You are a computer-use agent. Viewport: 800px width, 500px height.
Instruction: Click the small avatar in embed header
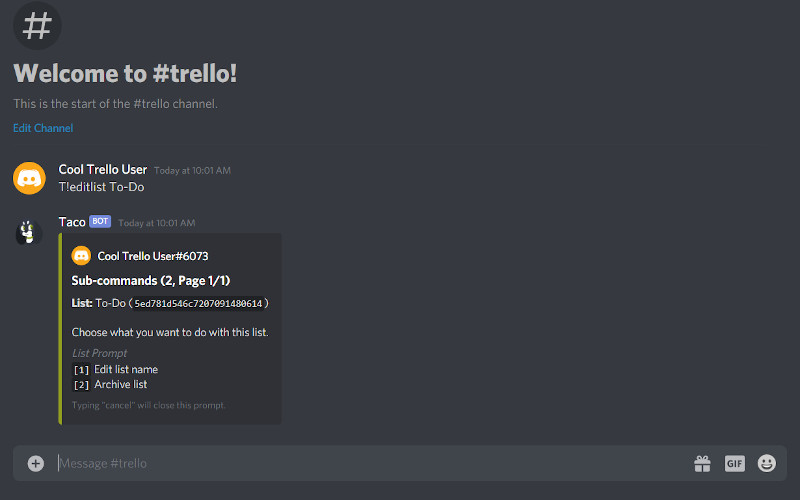click(81, 256)
